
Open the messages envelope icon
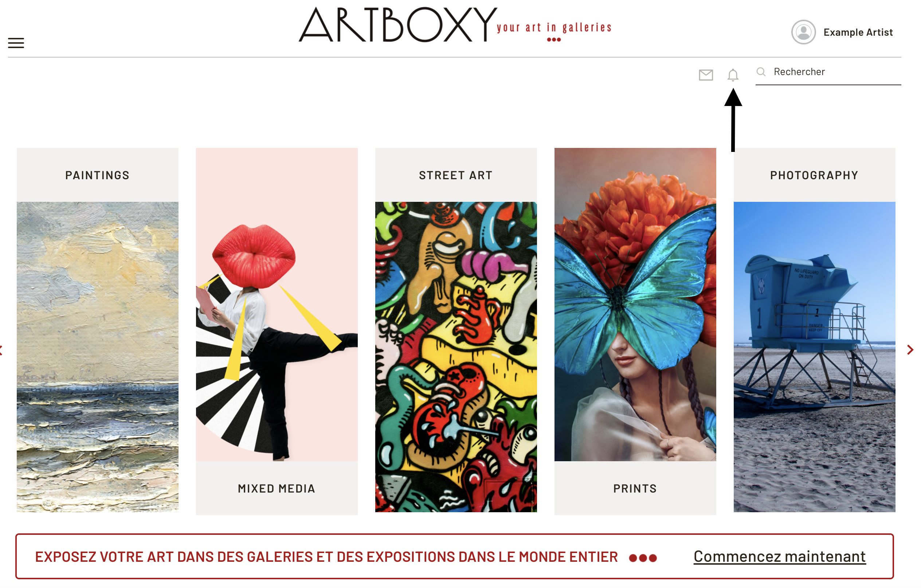(706, 75)
